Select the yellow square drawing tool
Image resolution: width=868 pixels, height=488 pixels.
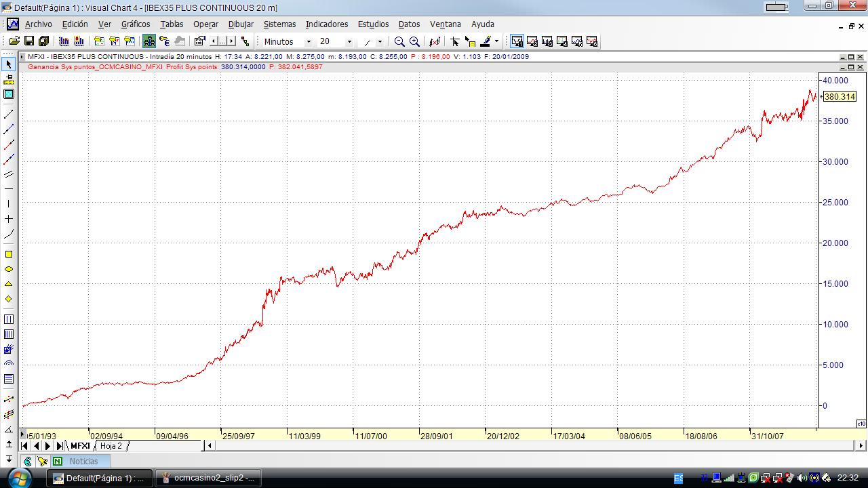(9, 254)
